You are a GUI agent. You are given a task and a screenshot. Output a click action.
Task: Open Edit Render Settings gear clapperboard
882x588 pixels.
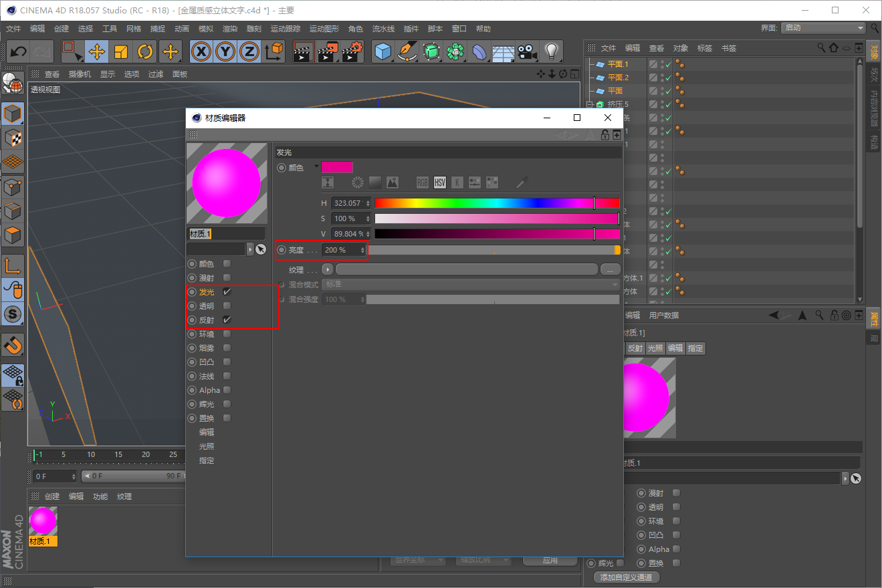coord(352,51)
